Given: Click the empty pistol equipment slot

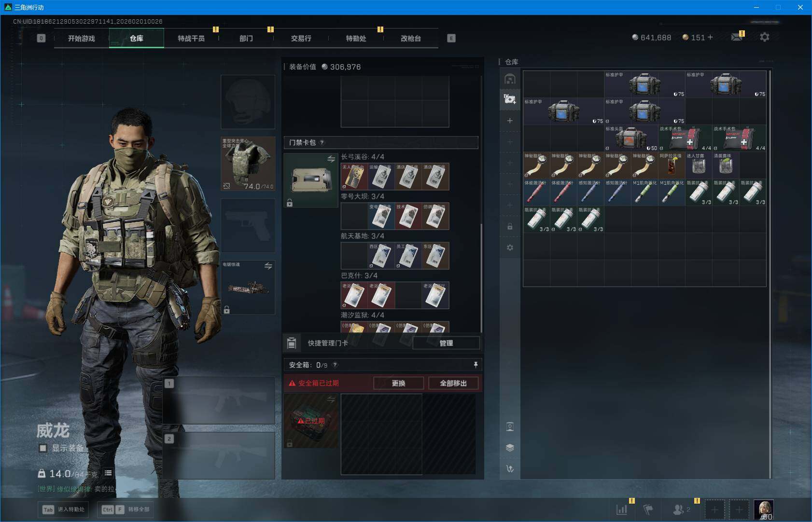Looking at the screenshot, I should [x=248, y=225].
